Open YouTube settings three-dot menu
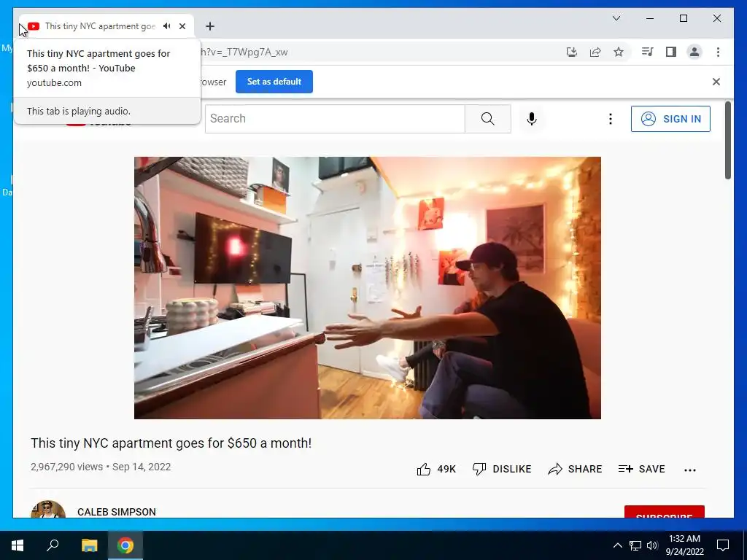747x560 pixels. [x=611, y=119]
